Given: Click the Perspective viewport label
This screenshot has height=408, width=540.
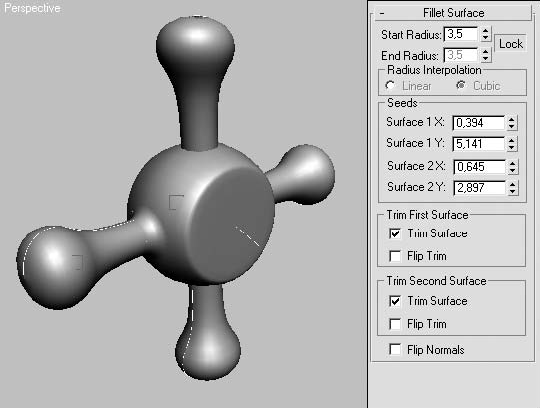Looking at the screenshot, I should 32,8.
